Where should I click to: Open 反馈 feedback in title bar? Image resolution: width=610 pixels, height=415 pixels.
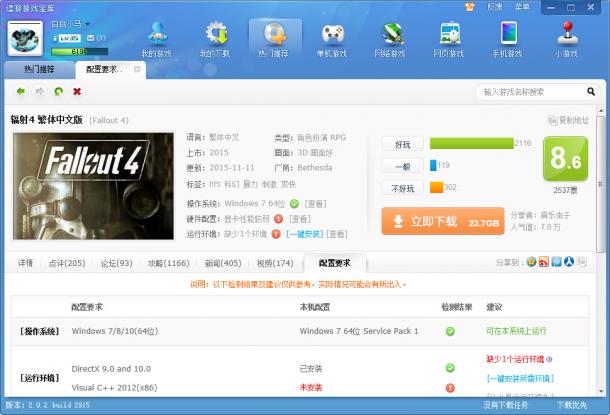(x=494, y=7)
